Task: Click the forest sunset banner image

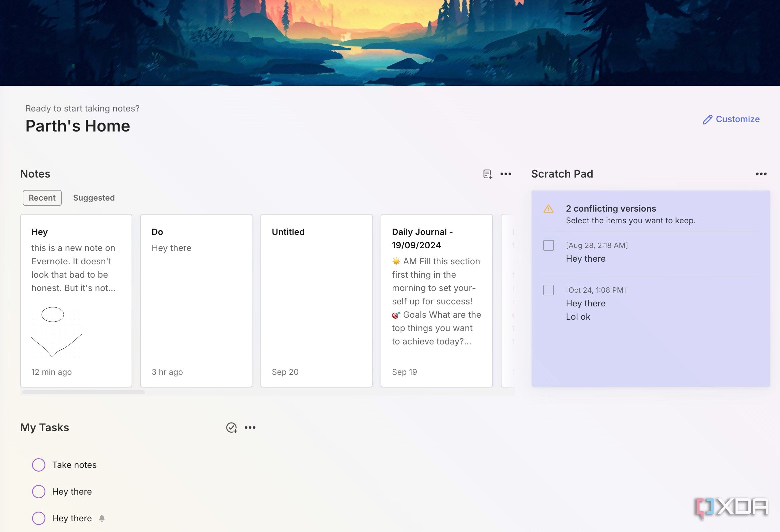Action: point(390,43)
